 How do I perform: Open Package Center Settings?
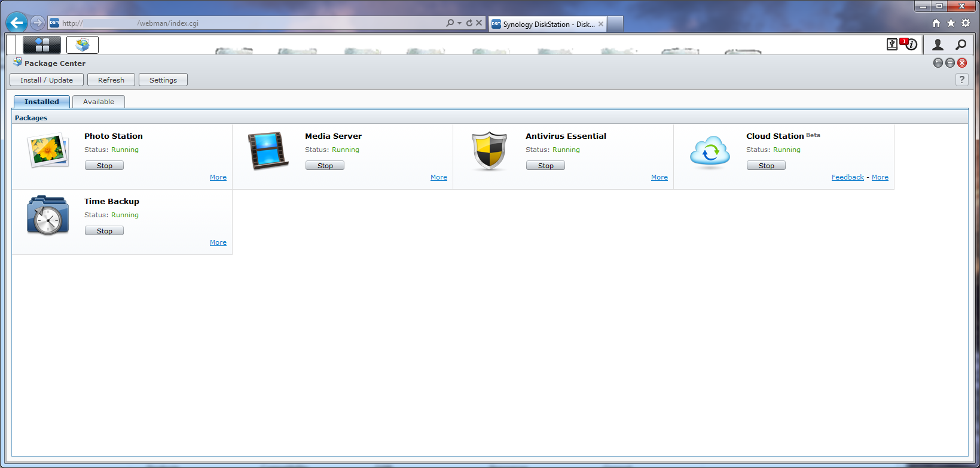coord(163,80)
